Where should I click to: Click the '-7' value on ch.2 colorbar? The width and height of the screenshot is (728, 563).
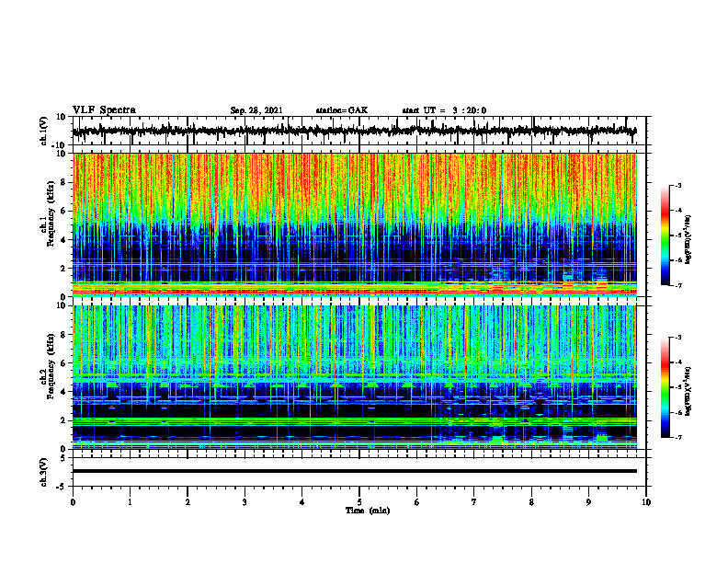click(x=678, y=437)
